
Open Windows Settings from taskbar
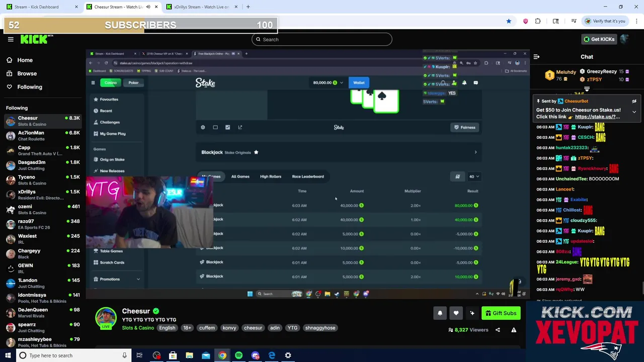288,355
